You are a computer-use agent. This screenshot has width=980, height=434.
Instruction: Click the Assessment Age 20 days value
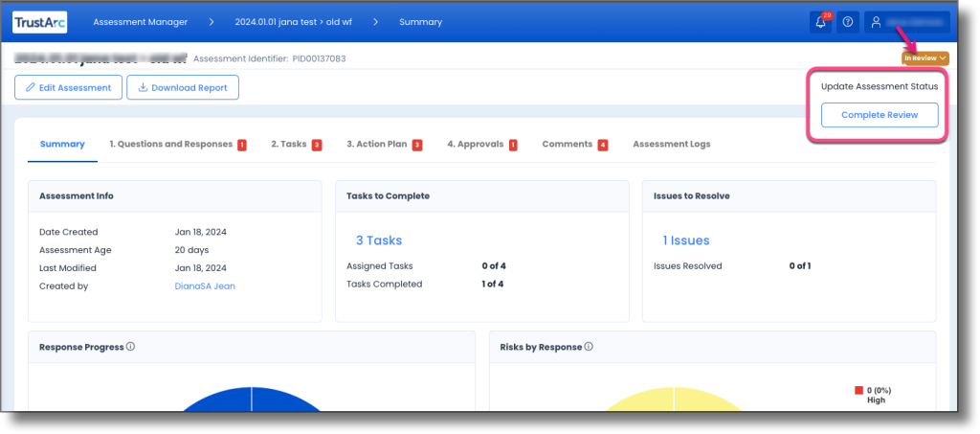click(191, 250)
